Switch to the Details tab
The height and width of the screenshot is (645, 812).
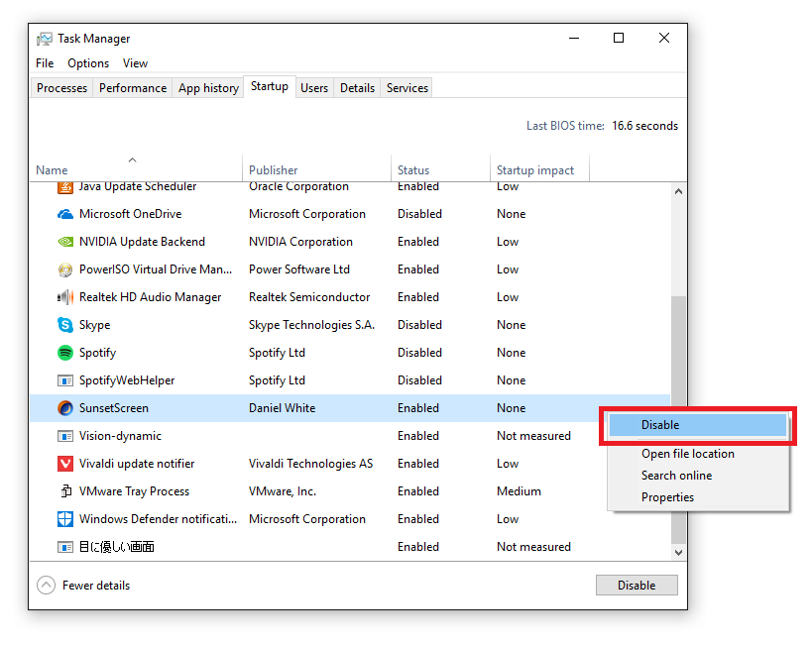pyautogui.click(x=357, y=88)
